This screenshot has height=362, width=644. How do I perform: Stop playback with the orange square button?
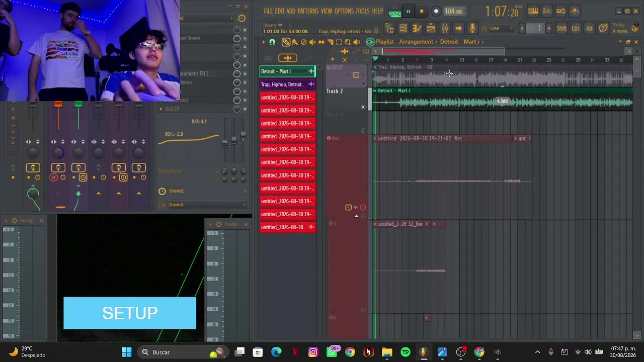(x=422, y=11)
